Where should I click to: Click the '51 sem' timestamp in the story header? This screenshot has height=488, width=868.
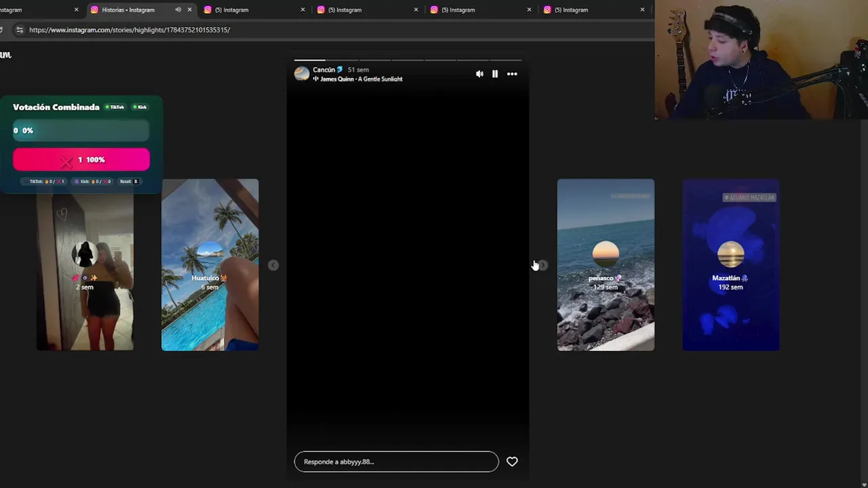coord(358,70)
